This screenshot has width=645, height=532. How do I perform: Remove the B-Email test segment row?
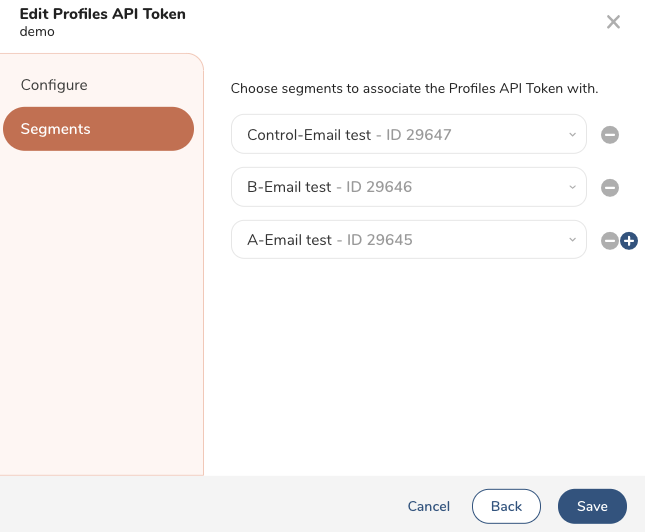point(610,188)
